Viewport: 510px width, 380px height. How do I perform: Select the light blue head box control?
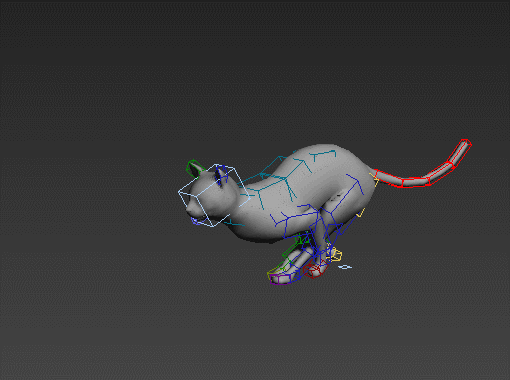click(214, 195)
